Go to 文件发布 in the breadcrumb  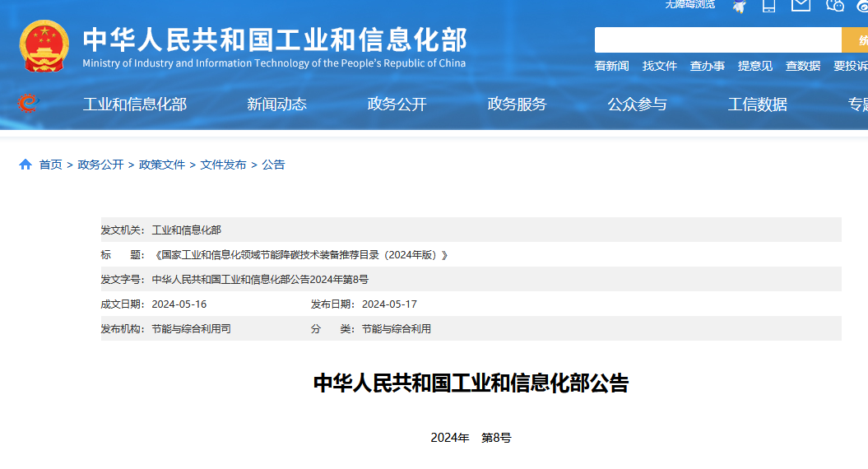223,165
